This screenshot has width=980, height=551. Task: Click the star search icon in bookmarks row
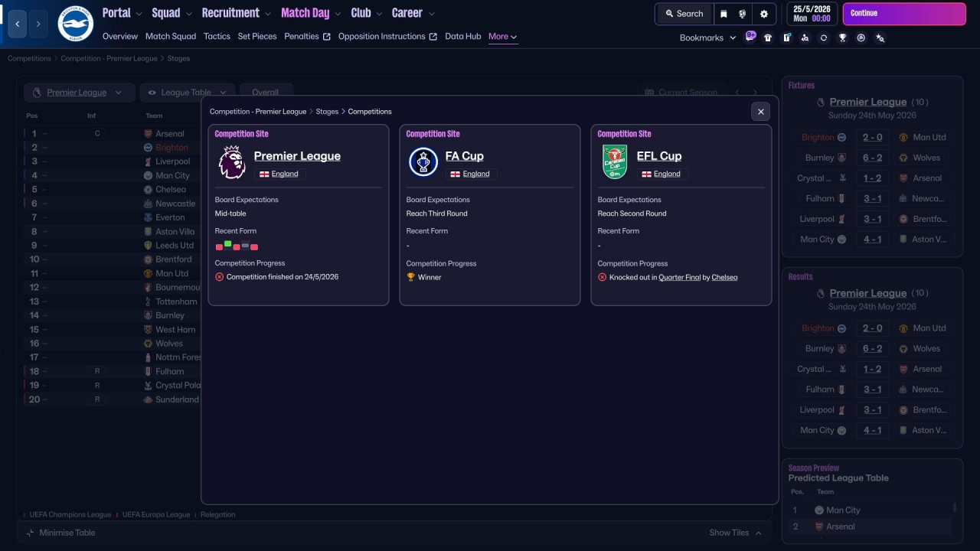[880, 37]
